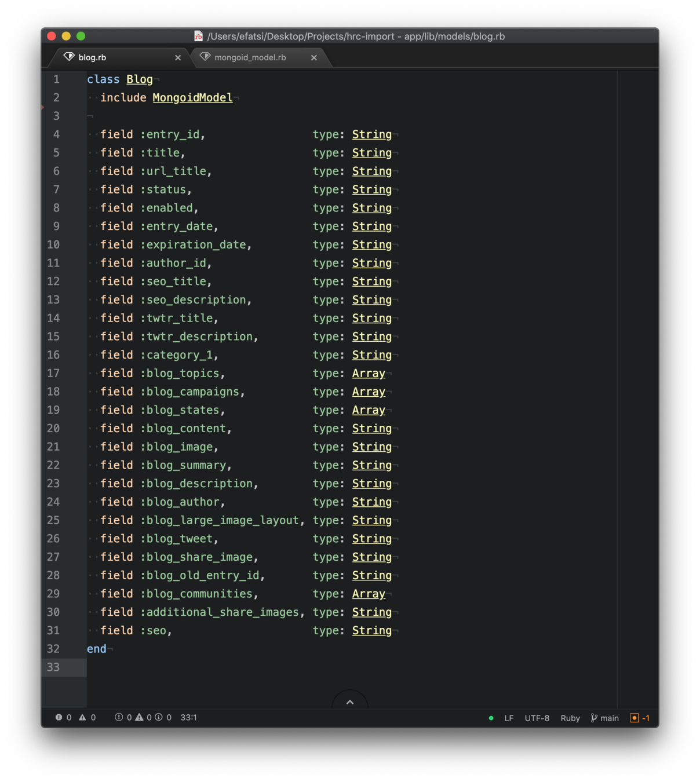This screenshot has height=782, width=700.
Task: Close the mongoid_model.rb tab
Action: click(x=314, y=58)
